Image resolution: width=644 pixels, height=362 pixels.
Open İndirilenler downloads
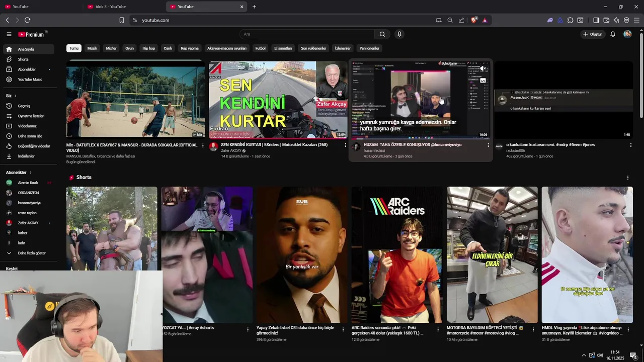28,156
